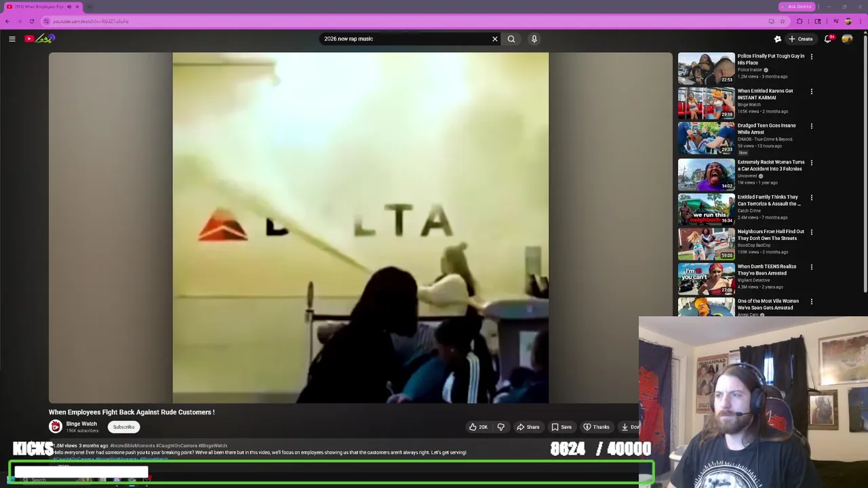Reload the browser page
This screenshot has height=488, width=868.
pyautogui.click(x=32, y=21)
